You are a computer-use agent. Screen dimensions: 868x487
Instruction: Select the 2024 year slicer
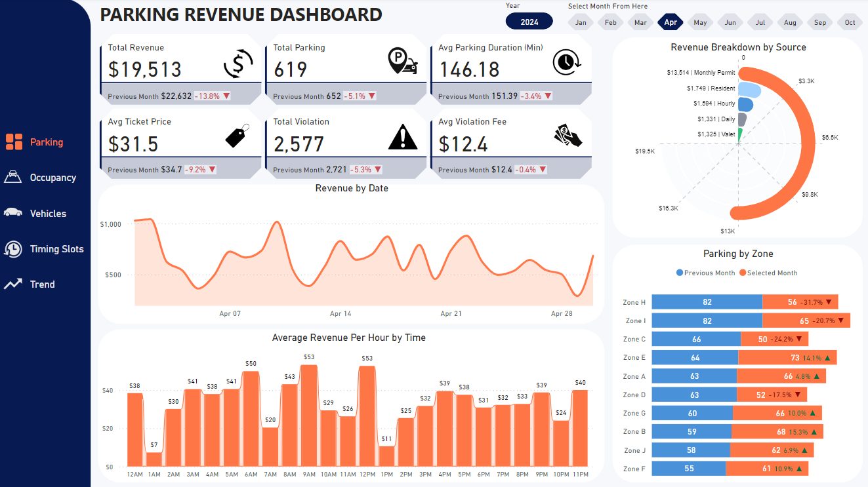point(529,22)
